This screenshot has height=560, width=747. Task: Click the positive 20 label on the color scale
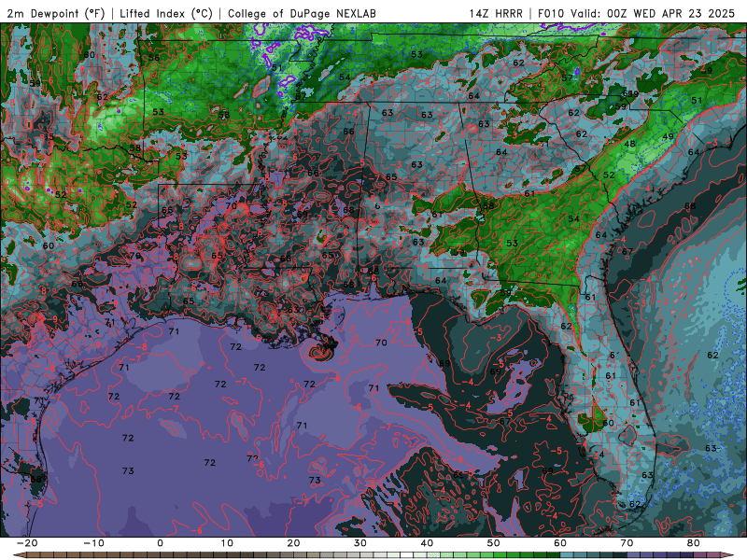[293, 543]
